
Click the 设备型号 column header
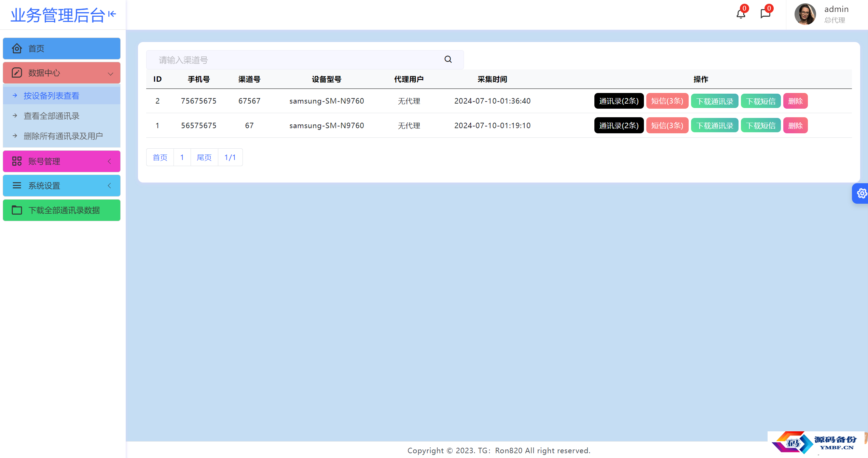[x=327, y=79]
